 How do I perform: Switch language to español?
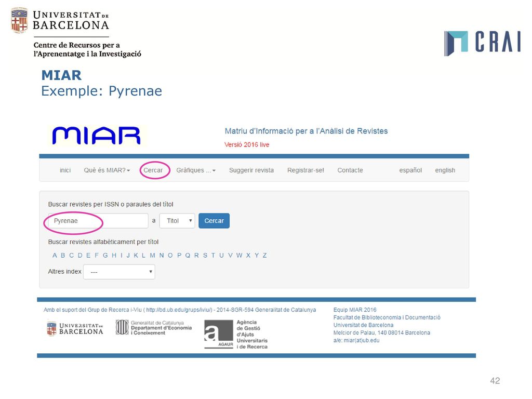(410, 170)
